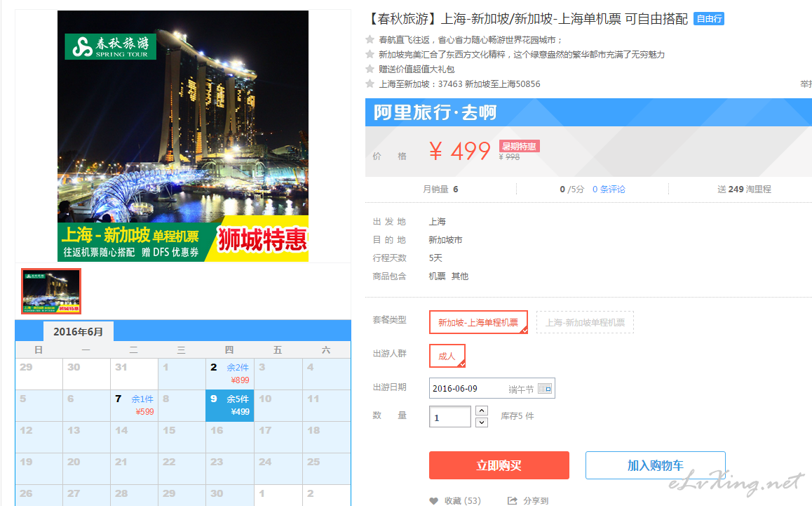Screen dimensions: 812x506
Task: Click the 收藏 heart icon
Action: click(434, 500)
